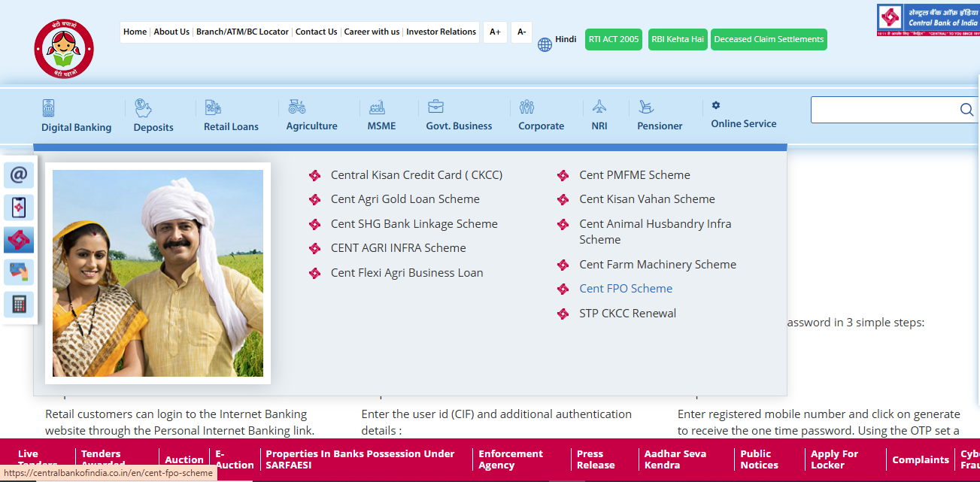Open the Aadhar Seva Kendra link

[x=675, y=459]
